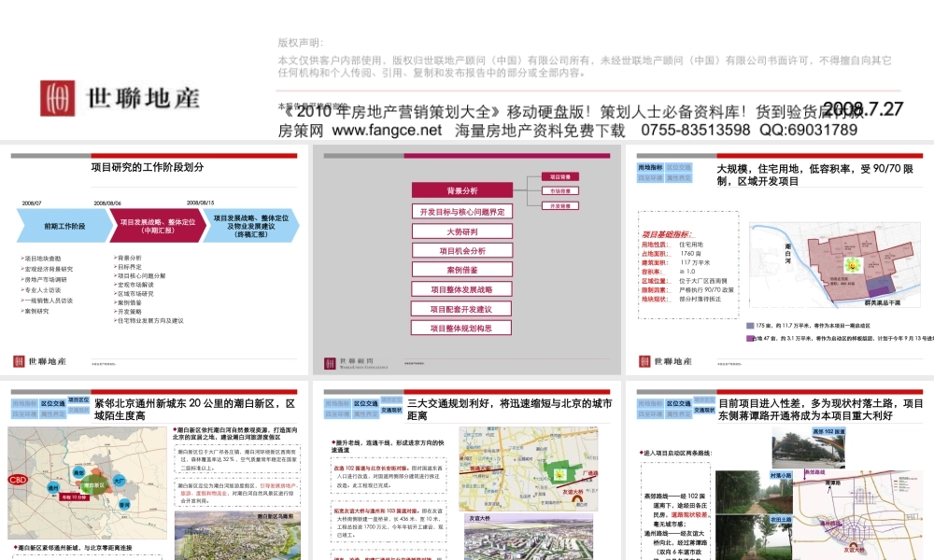This screenshot has width=934, height=560.
Task: Click the 2008/07 date above the arrows
Action: click(32, 203)
